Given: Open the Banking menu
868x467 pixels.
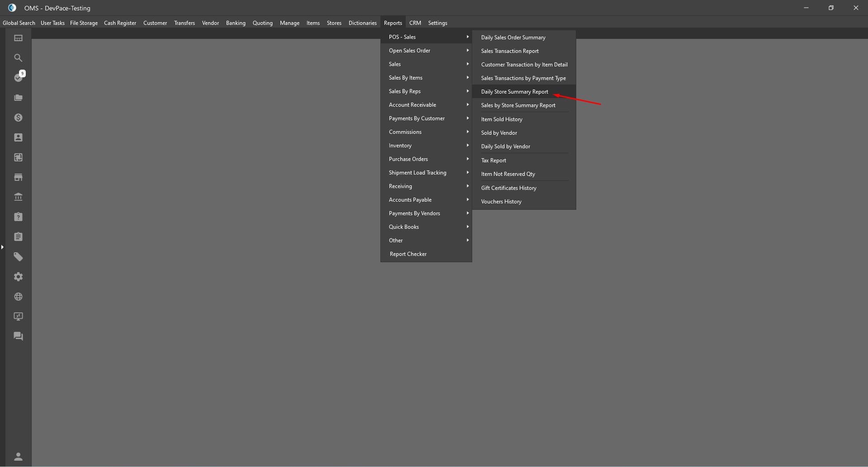Looking at the screenshot, I should coord(236,23).
